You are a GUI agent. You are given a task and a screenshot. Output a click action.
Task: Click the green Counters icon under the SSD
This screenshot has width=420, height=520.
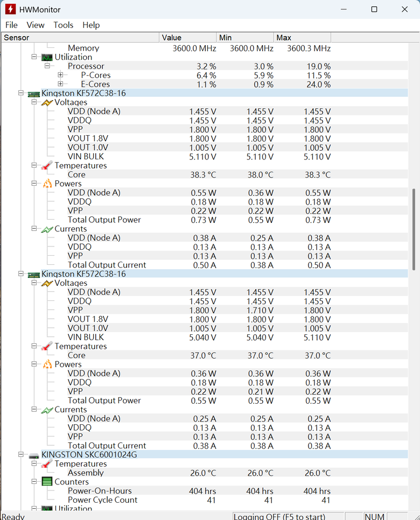[x=47, y=482]
